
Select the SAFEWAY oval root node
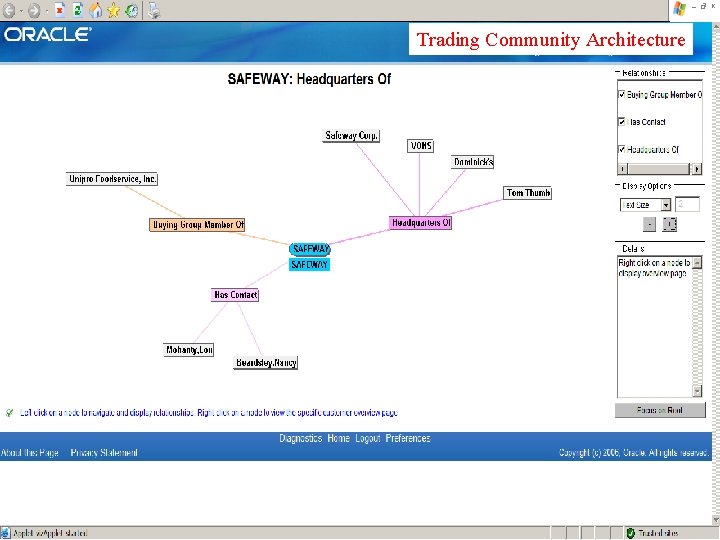309,249
